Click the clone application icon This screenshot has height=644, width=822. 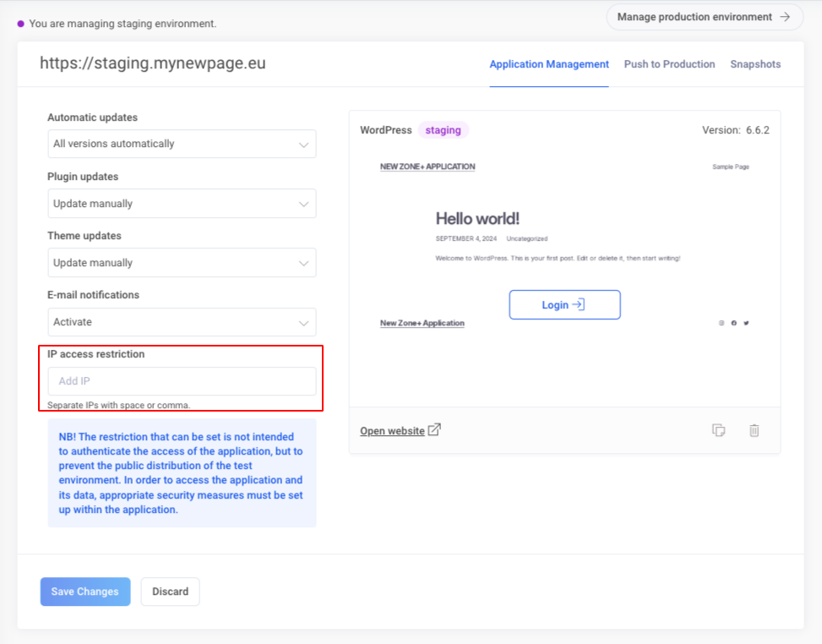pos(718,430)
